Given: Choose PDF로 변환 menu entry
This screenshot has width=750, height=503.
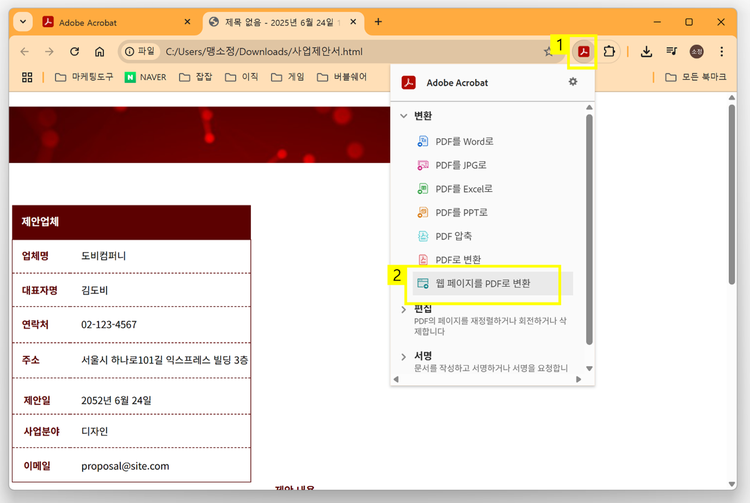Looking at the screenshot, I should click(492, 260).
